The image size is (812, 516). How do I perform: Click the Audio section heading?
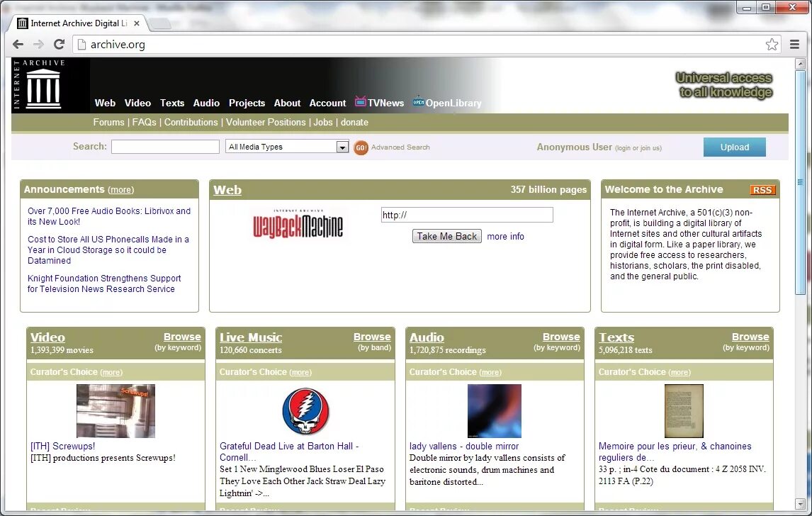(x=427, y=337)
